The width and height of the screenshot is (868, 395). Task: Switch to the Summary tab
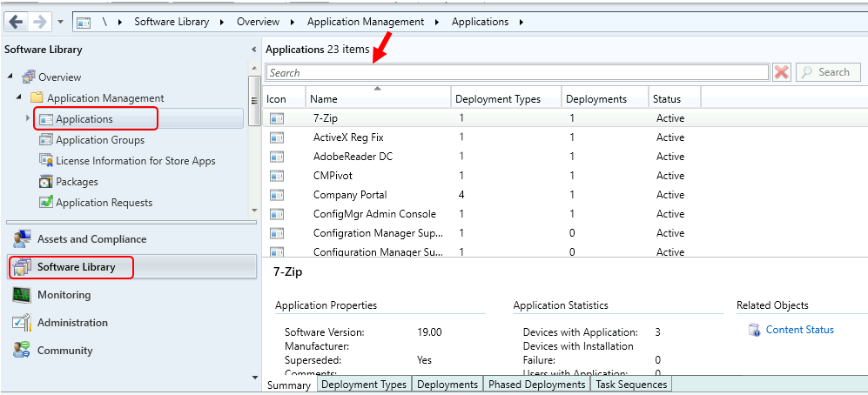tap(290, 385)
